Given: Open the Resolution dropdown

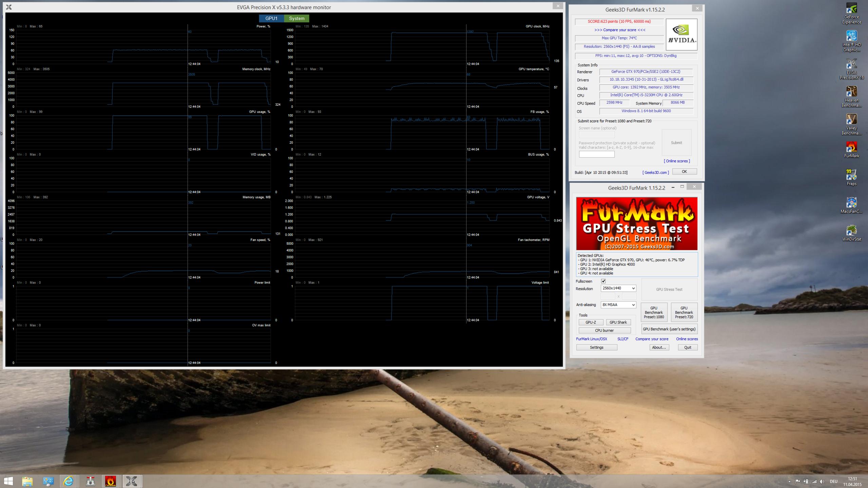Looking at the screenshot, I should 618,288.
